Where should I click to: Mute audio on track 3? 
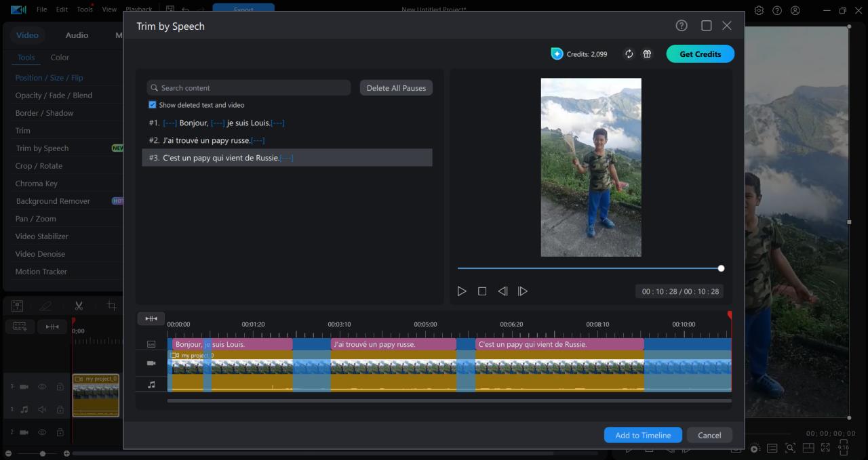click(x=42, y=409)
